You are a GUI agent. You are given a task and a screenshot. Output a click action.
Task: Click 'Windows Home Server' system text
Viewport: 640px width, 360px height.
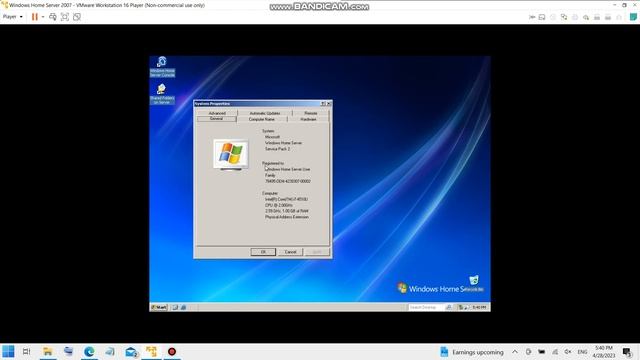pos(283,143)
